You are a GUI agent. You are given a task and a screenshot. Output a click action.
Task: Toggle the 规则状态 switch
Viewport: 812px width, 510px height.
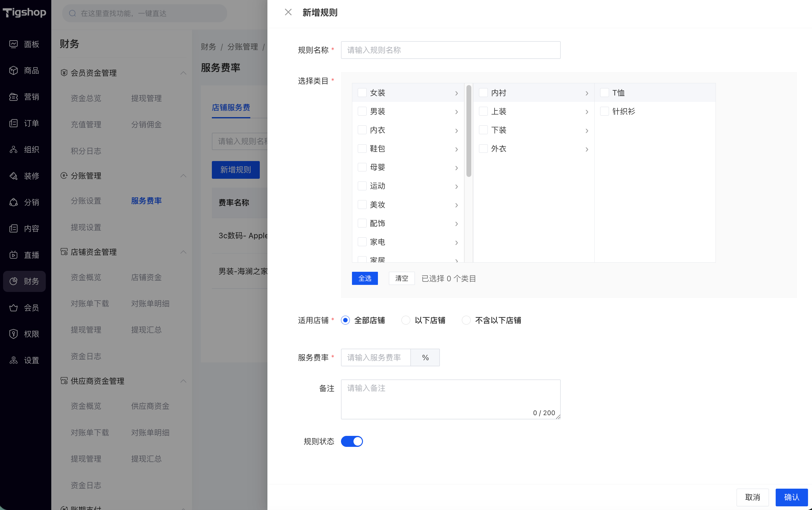click(352, 441)
